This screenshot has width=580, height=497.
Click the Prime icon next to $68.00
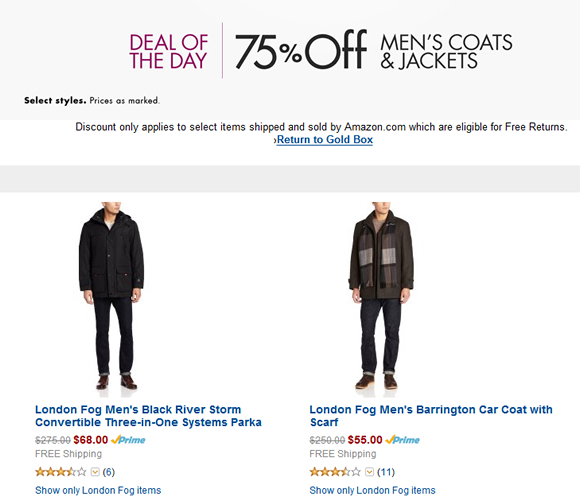pos(128,440)
